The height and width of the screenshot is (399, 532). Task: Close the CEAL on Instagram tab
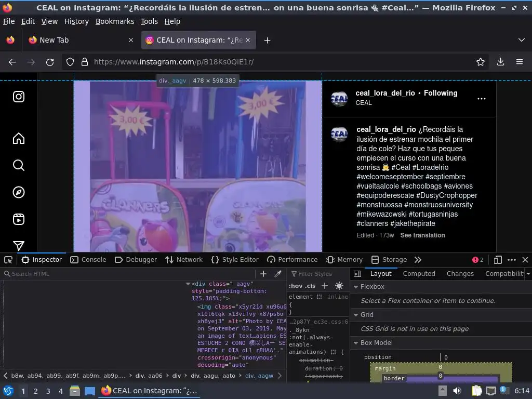pyautogui.click(x=248, y=40)
